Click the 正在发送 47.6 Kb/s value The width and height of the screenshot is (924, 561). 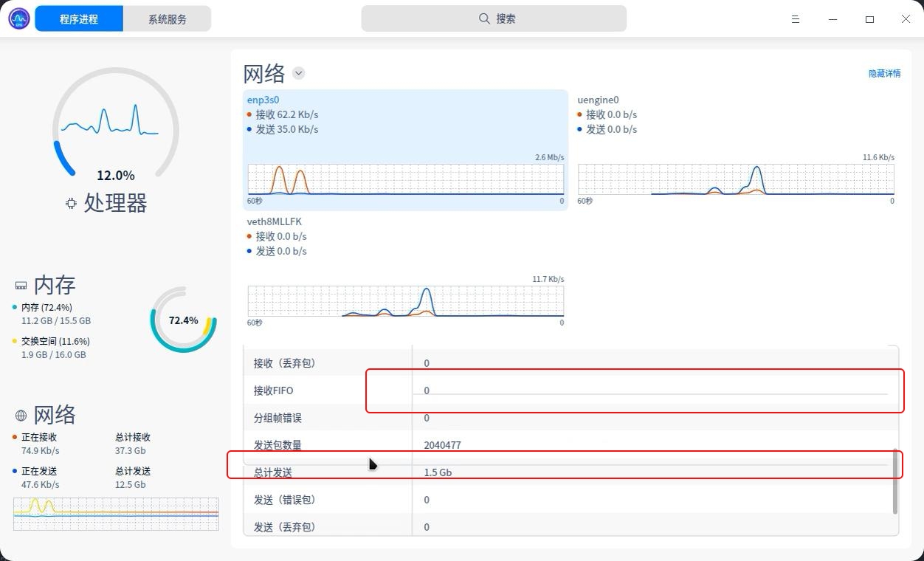40,484
